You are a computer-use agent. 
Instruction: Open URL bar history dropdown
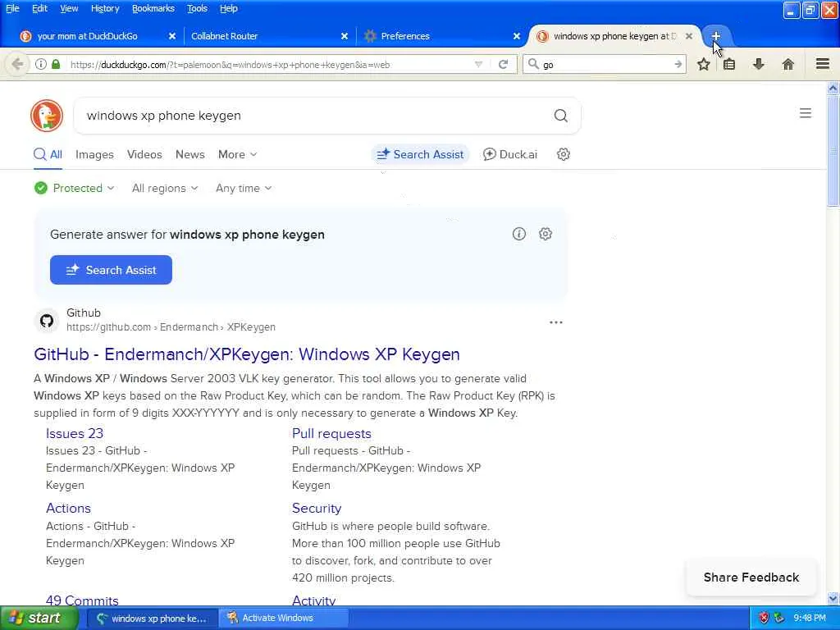[478, 64]
